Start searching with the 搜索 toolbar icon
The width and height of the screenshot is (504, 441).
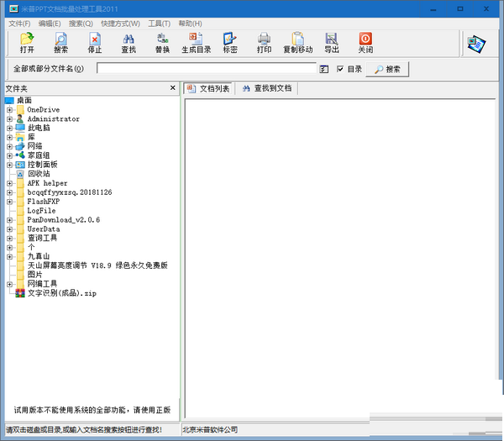coord(60,43)
